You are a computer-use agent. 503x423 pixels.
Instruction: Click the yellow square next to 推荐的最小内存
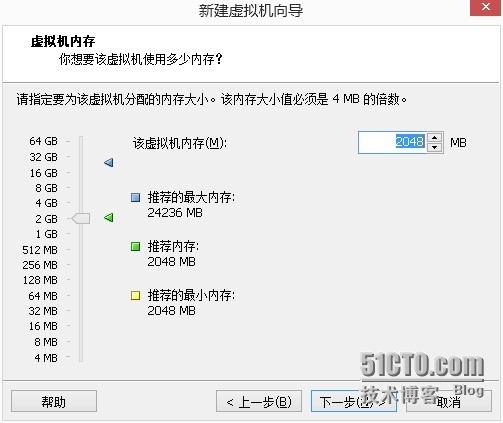[135, 295]
